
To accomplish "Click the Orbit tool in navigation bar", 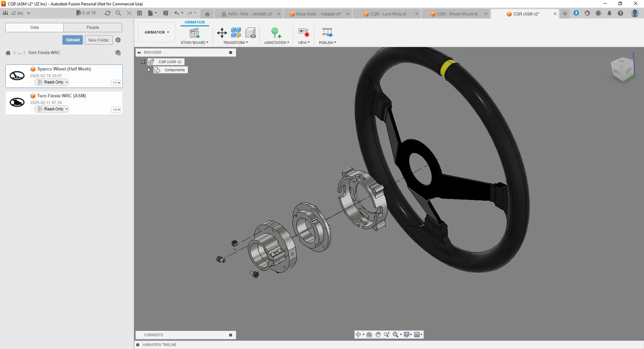I will (x=358, y=334).
